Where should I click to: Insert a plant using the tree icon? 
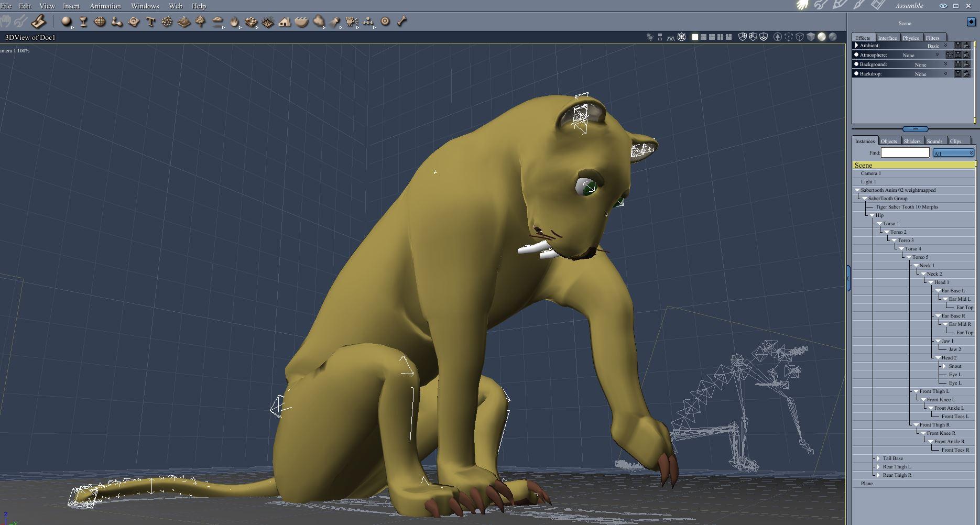pyautogui.click(x=200, y=21)
